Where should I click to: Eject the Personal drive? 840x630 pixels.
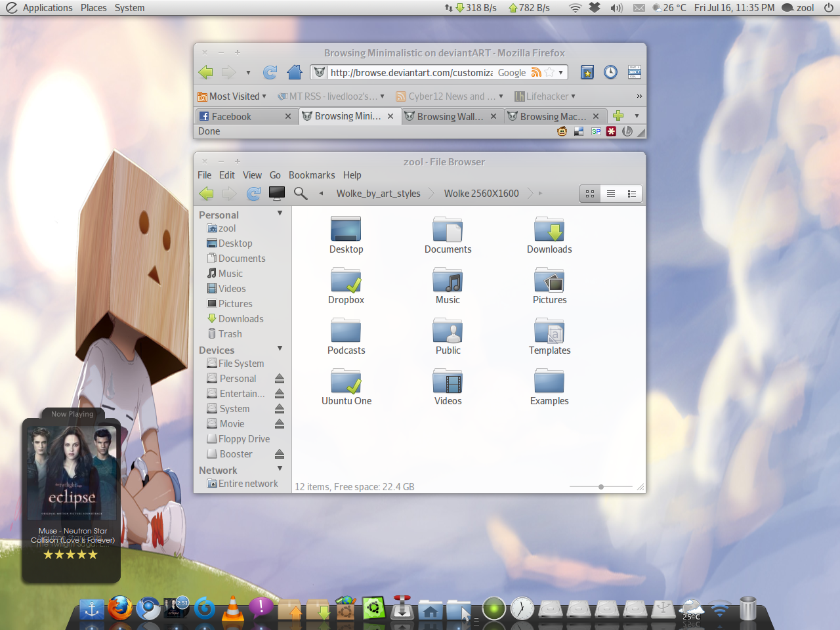click(x=280, y=379)
